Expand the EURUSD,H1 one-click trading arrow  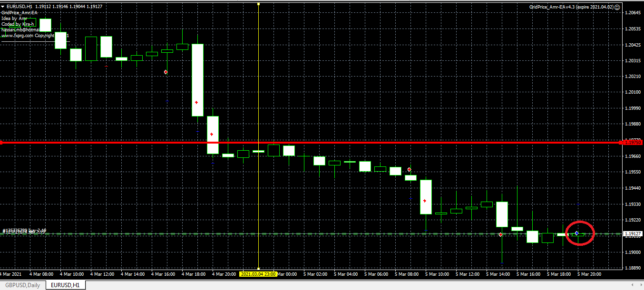(x=3, y=6)
